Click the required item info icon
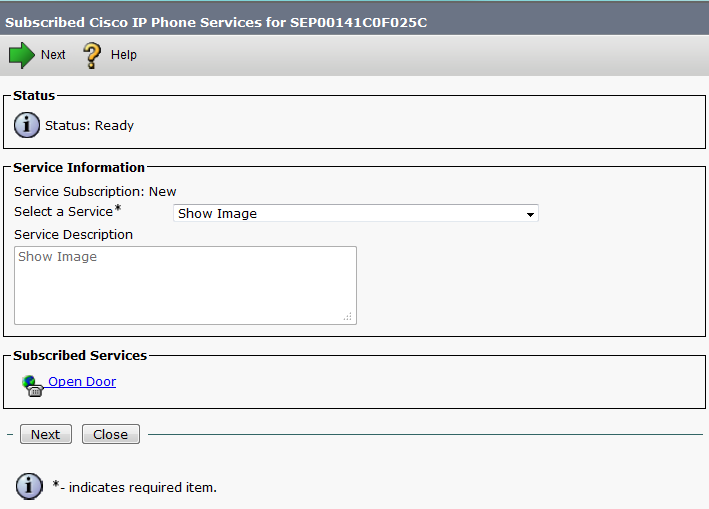This screenshot has height=509, width=709. pyautogui.click(x=29, y=486)
